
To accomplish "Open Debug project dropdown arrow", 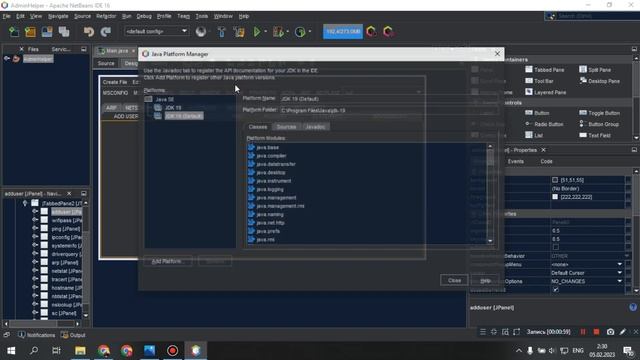I will 287,32.
